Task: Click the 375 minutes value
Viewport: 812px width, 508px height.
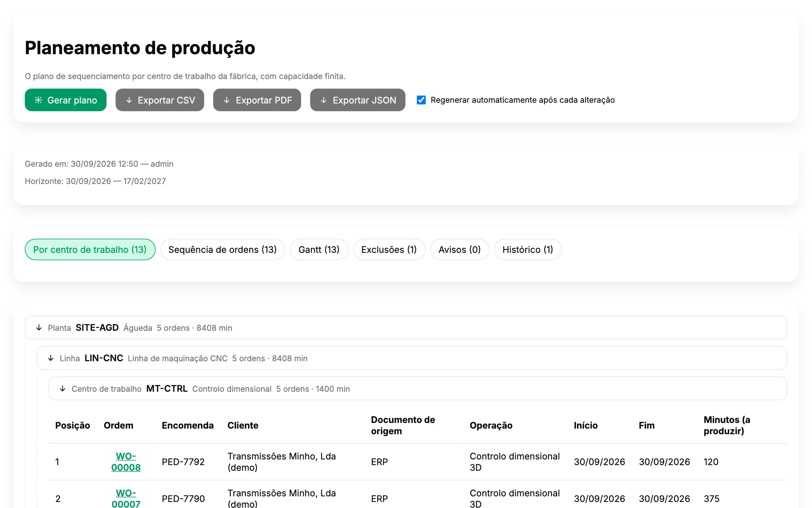Action: point(712,499)
